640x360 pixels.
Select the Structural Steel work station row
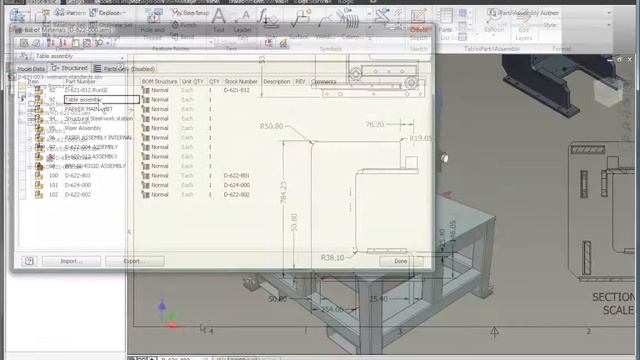tap(99, 118)
